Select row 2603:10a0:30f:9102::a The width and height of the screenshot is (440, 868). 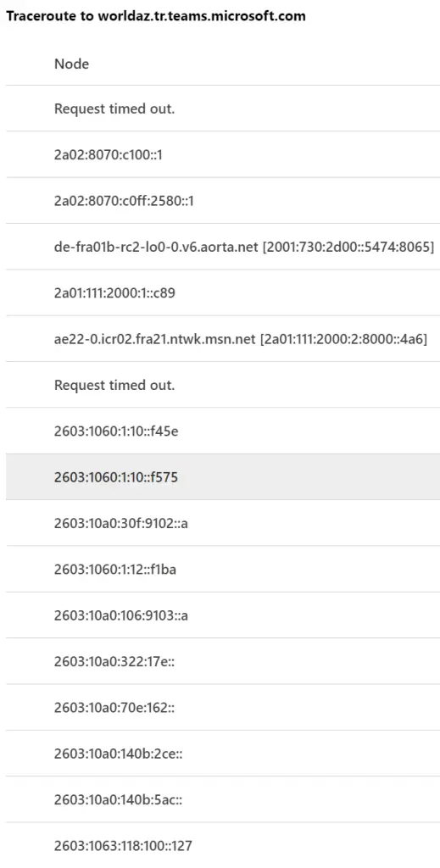click(222, 522)
